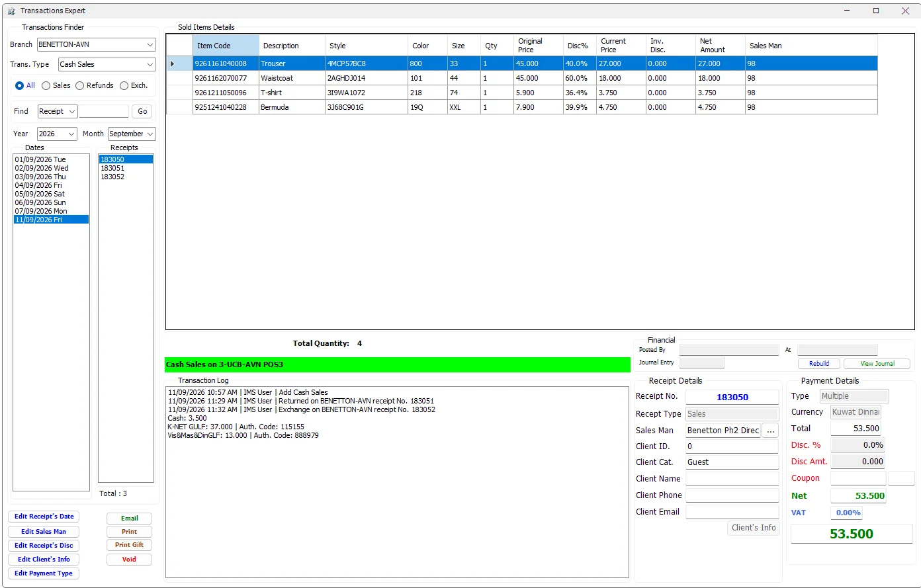
Task: Expand the Month dropdown
Action: (150, 134)
